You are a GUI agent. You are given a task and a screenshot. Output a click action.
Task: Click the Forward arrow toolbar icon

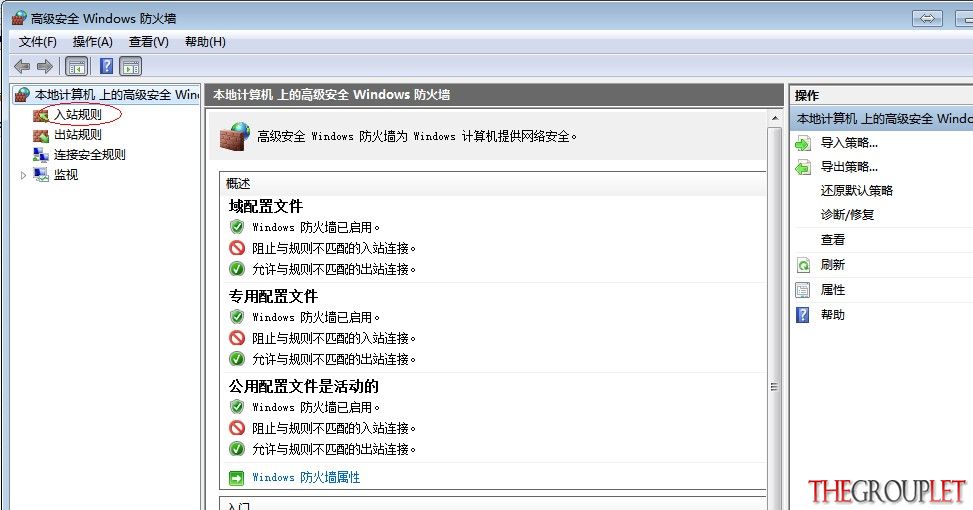44,66
